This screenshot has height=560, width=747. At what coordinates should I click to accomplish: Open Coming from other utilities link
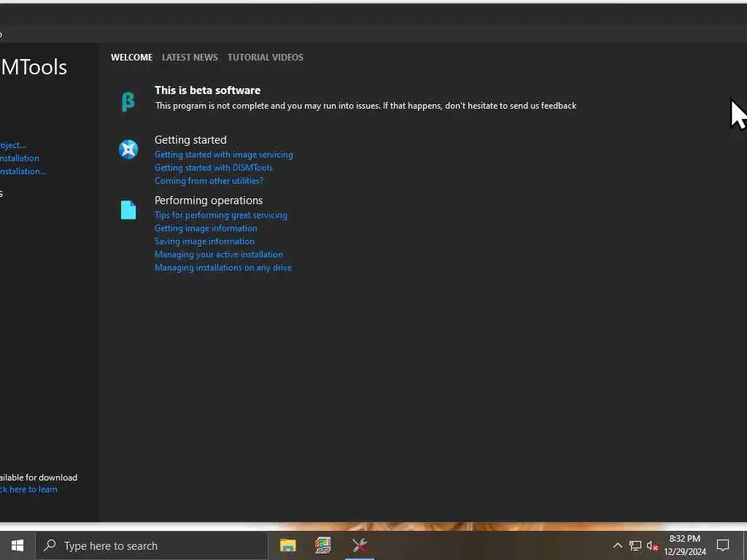pyautogui.click(x=209, y=181)
